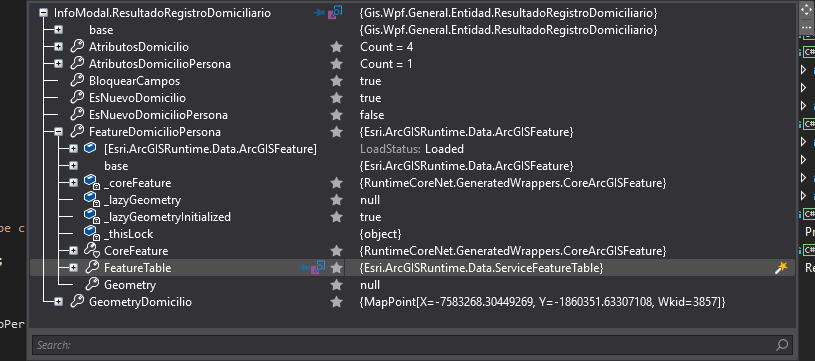
Task: Expand the _coreFeature field node
Action: coord(74,183)
